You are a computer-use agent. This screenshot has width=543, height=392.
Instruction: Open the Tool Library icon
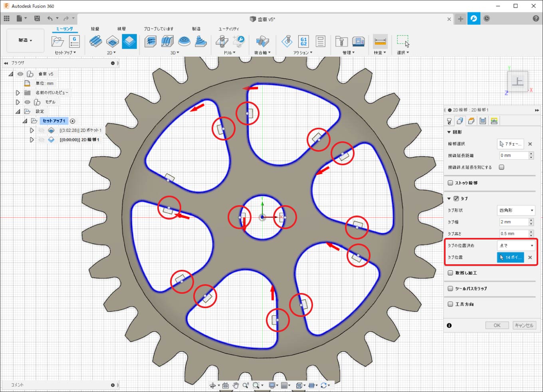tap(341, 42)
